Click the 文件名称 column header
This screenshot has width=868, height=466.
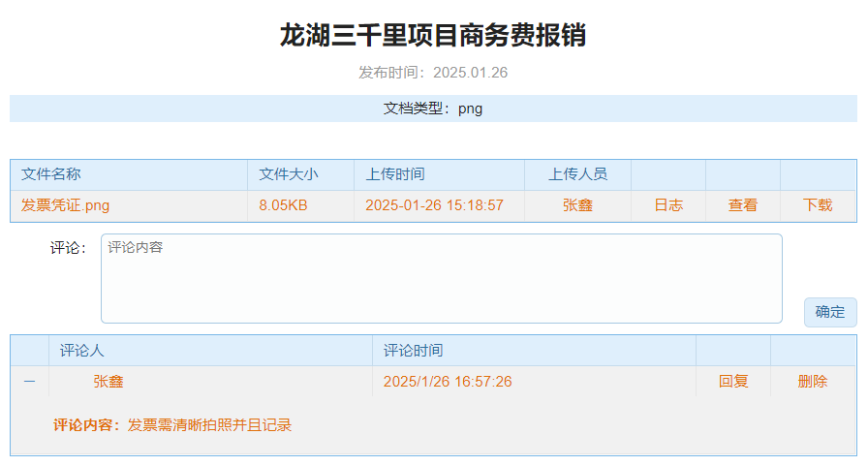51,174
